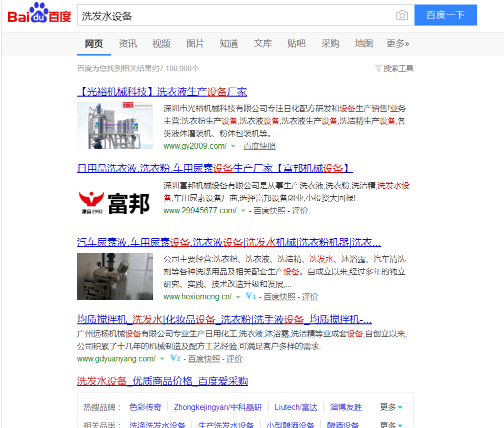Select brand 淄博友胜

click(346, 407)
